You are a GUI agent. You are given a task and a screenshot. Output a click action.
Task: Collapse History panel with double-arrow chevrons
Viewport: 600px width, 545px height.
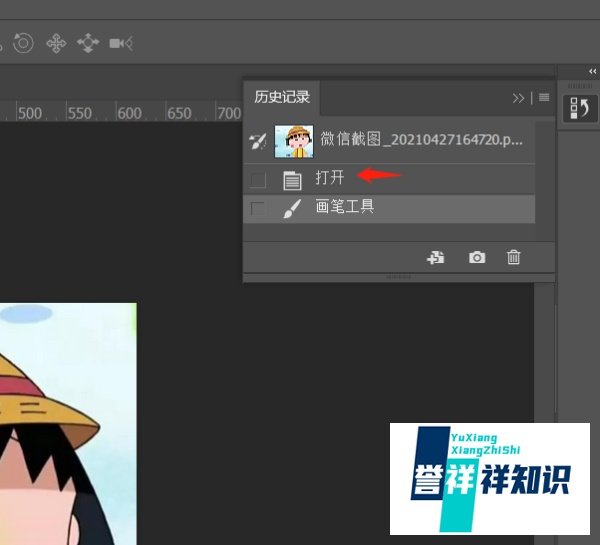pos(518,98)
